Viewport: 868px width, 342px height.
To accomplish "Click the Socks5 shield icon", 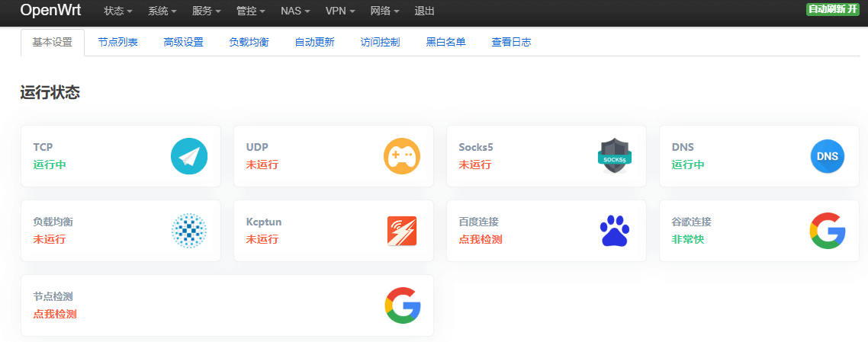I will 614,156.
